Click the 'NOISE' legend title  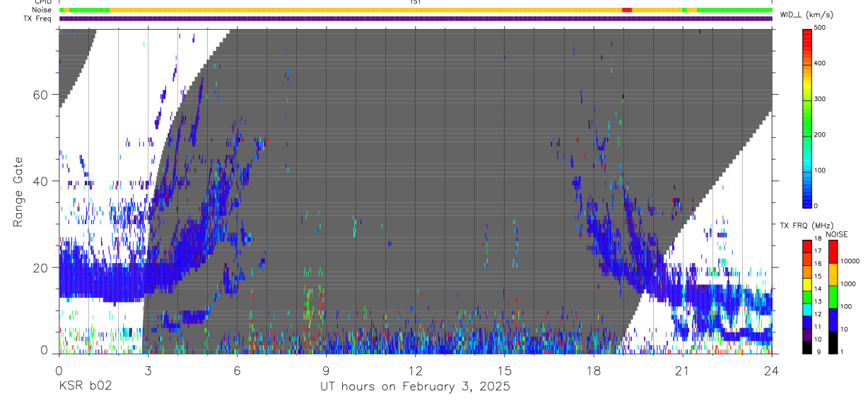tap(835, 234)
